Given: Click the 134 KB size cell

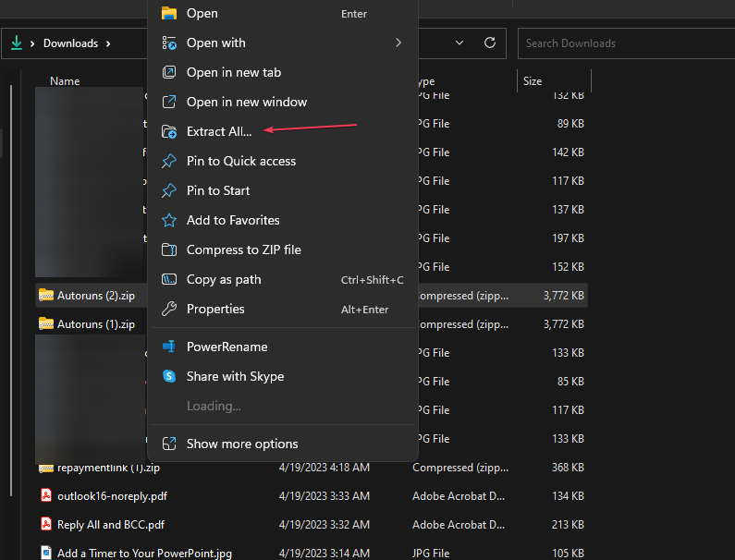Looking at the screenshot, I should (568, 496).
